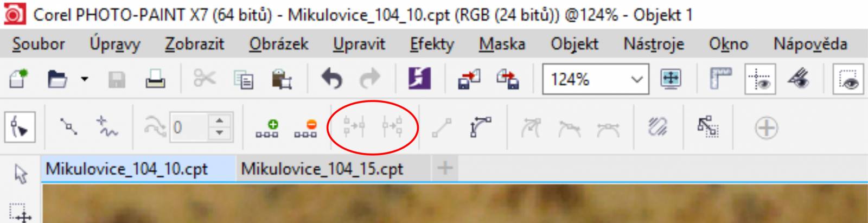Undo the last action with the arrow
Screen dimensions: 868x223
coord(331,80)
